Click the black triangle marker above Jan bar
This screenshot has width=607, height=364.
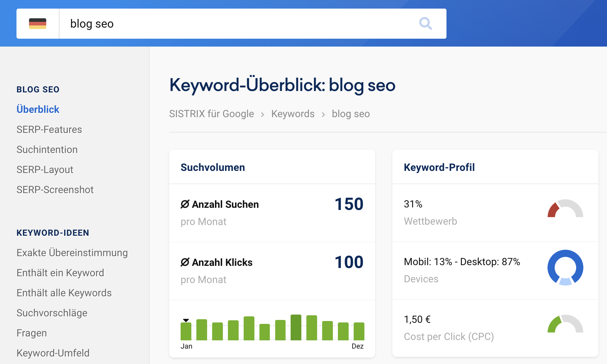click(x=186, y=320)
